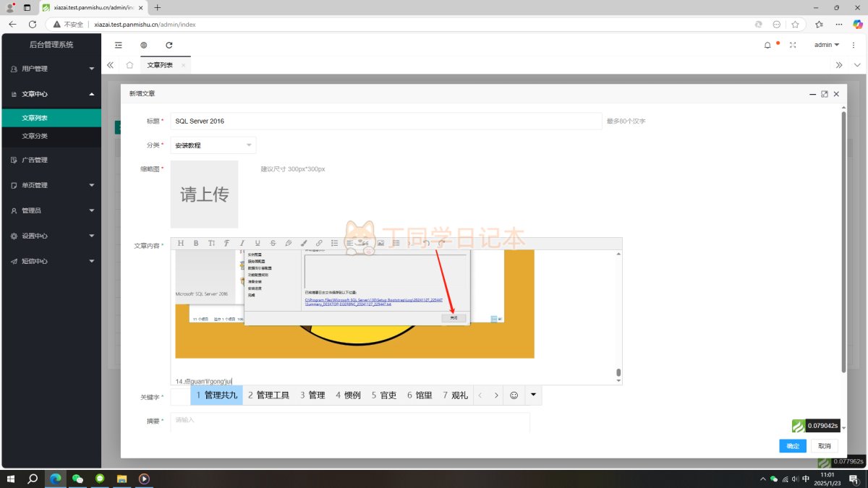Click the strikethrough icon in the editor
Viewport: 868px width, 488px height.
tap(273, 243)
